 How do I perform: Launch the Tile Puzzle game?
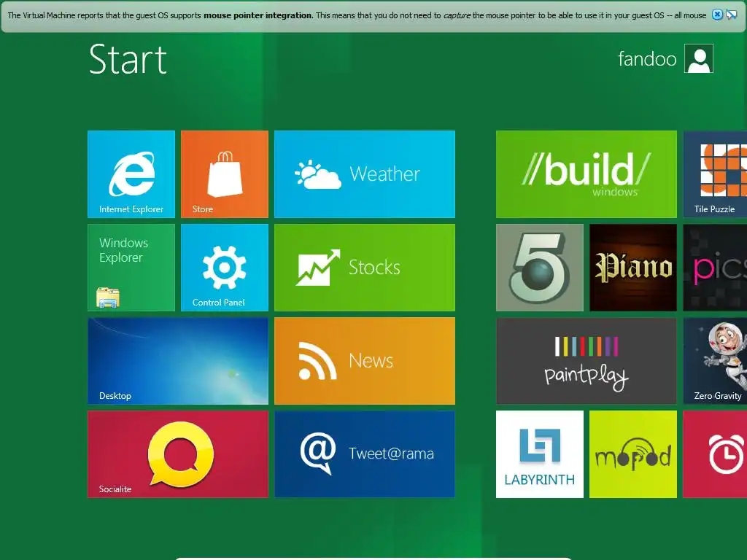[x=715, y=174]
